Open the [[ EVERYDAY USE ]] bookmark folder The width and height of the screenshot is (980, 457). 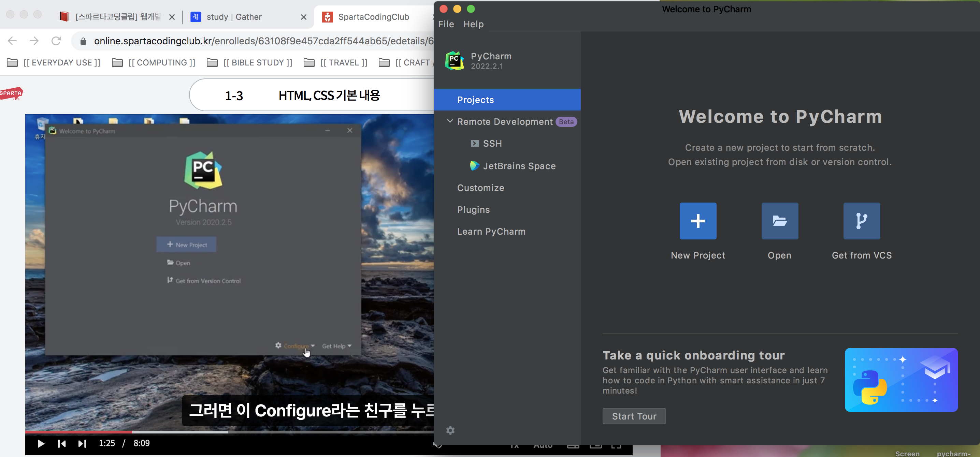point(54,63)
